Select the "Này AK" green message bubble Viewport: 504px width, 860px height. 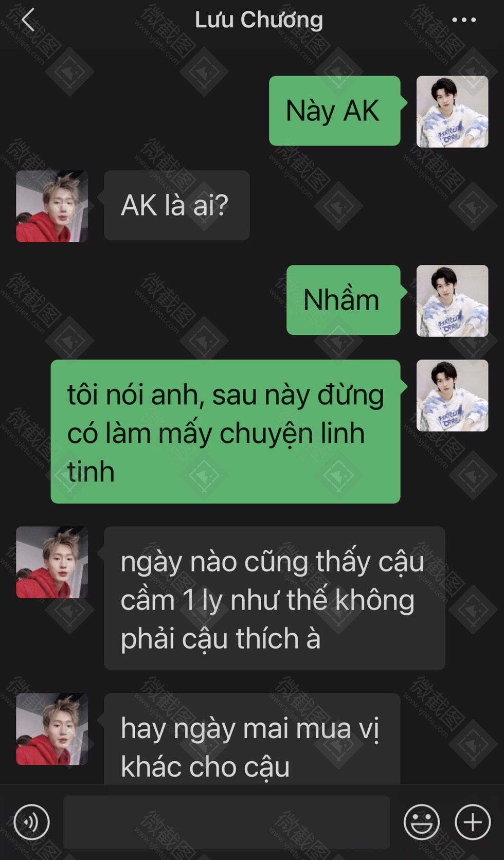click(x=334, y=111)
